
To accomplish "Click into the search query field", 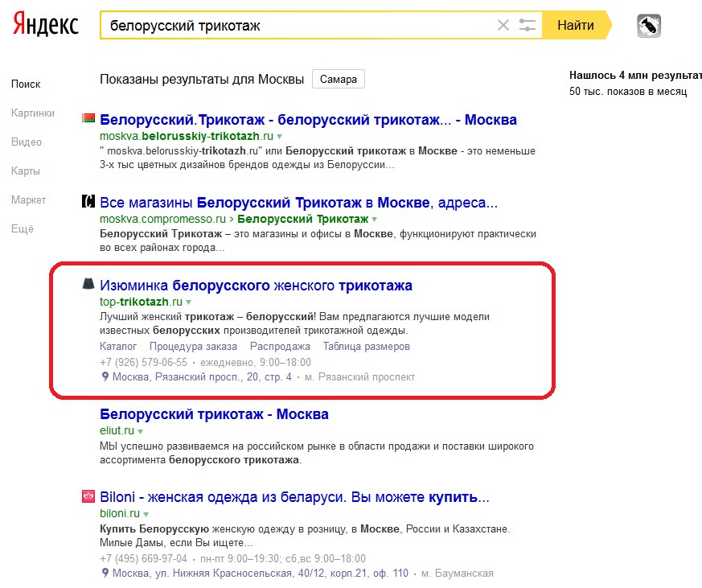I will point(298,26).
